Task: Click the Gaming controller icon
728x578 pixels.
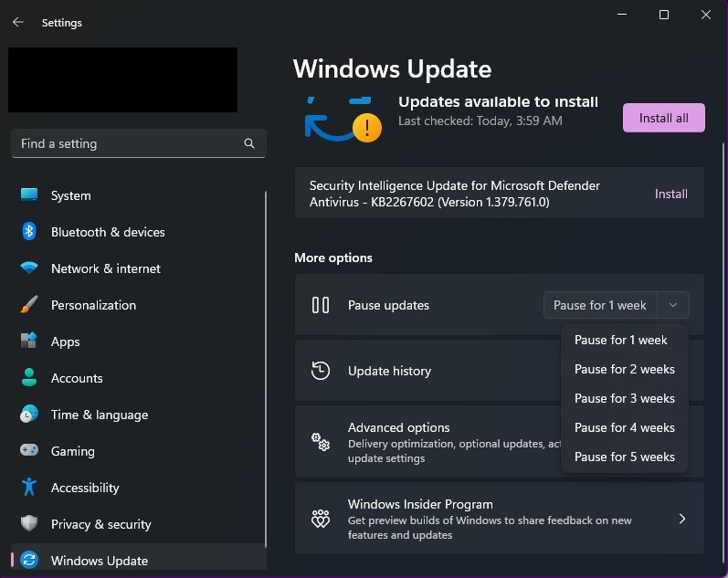Action: click(x=29, y=450)
